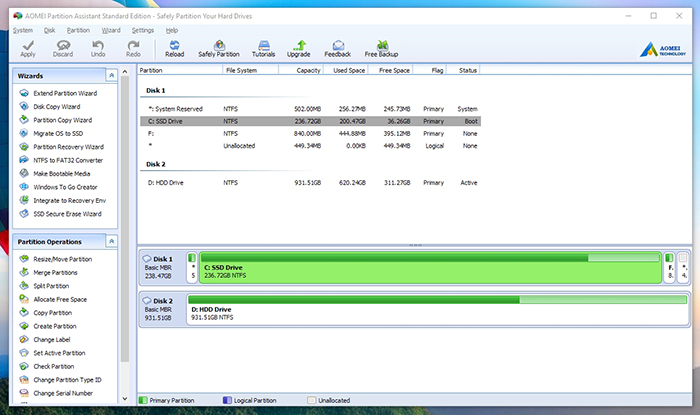Choose Merge Partitions operation

[x=55, y=273]
